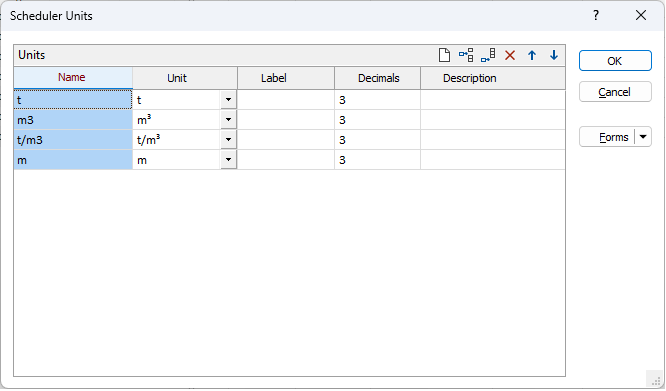Click the Label cell in row m3
This screenshot has height=391, width=666.
[286, 120]
